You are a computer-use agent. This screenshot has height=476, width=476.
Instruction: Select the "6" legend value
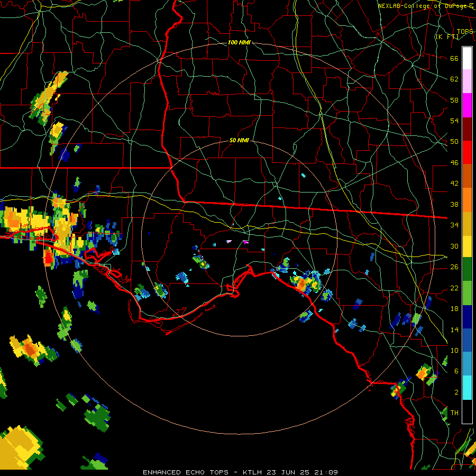[456, 371]
